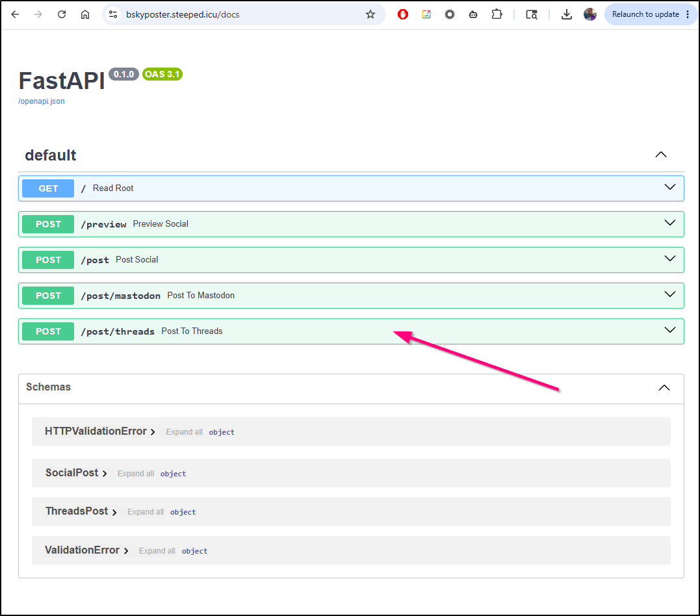Image resolution: width=700 pixels, height=616 pixels.
Task: Open the red ad-blocker extension icon
Action: [403, 14]
